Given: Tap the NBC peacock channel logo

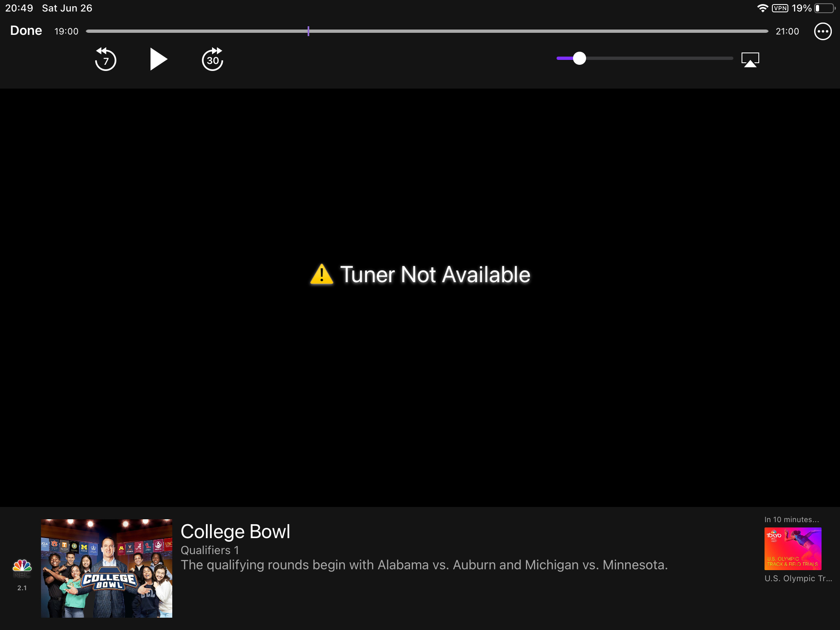Looking at the screenshot, I should click(22, 567).
